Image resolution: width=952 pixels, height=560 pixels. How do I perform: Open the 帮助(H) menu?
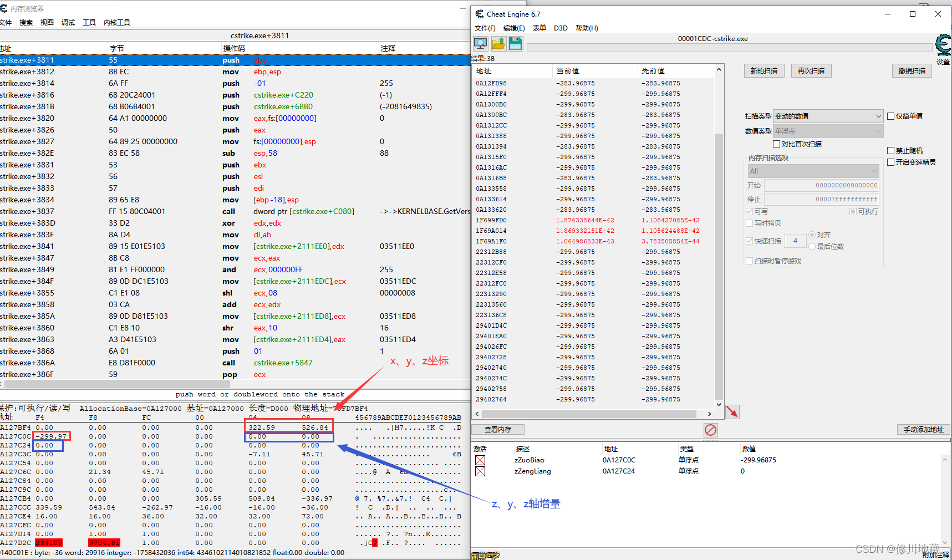587,28
